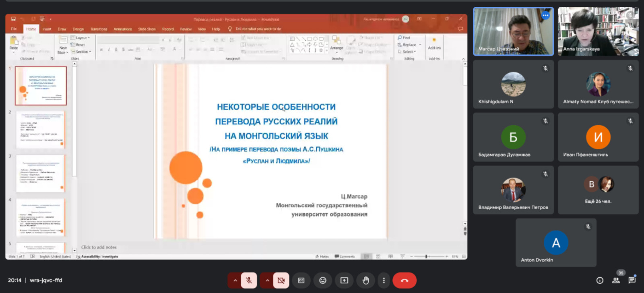Expand microphone audio settings arrow
Image resolution: width=644 pixels, height=293 pixels.
235,281
